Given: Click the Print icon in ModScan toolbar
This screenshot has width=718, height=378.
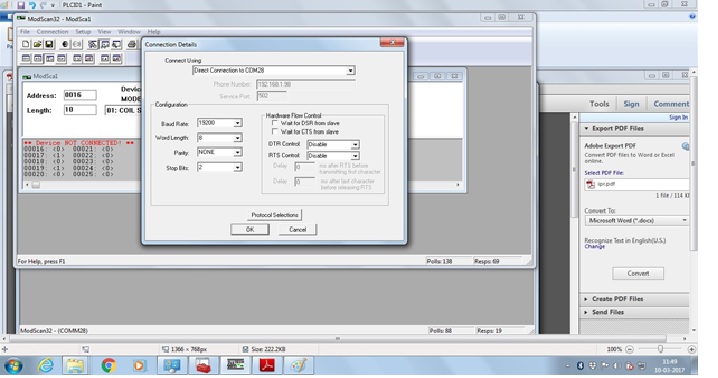Looking at the screenshot, I should coord(132,44).
